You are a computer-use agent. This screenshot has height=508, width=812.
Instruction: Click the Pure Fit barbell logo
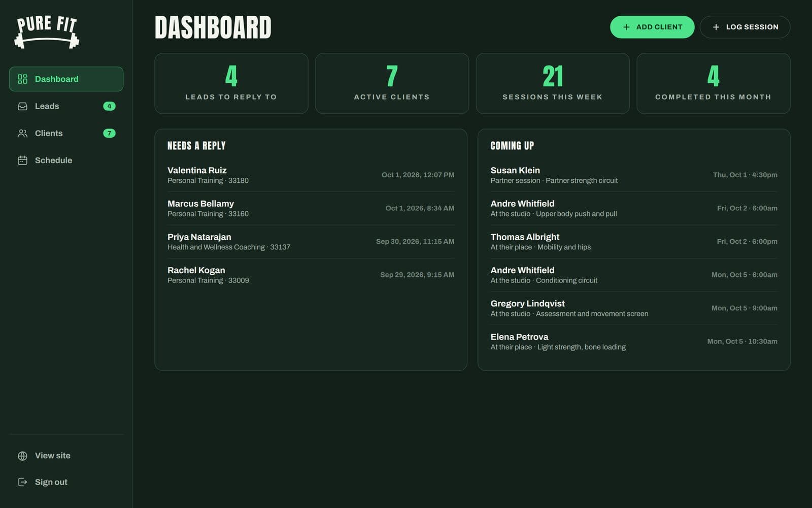point(47,32)
